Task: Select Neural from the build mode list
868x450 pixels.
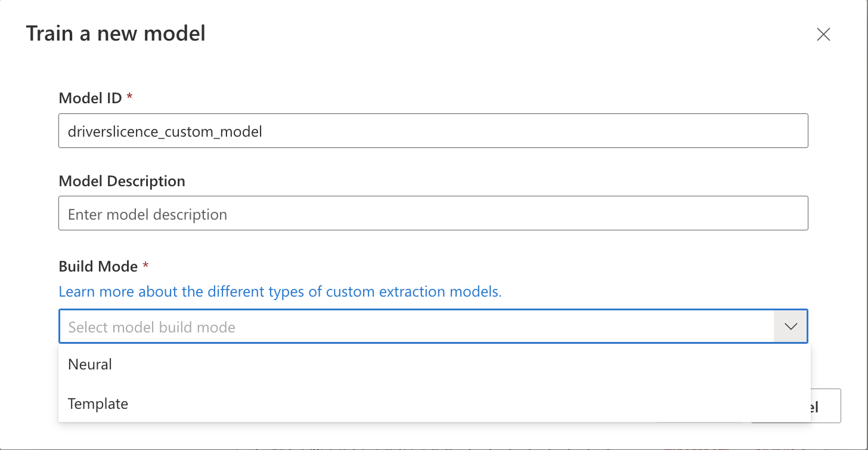Action: click(90, 364)
